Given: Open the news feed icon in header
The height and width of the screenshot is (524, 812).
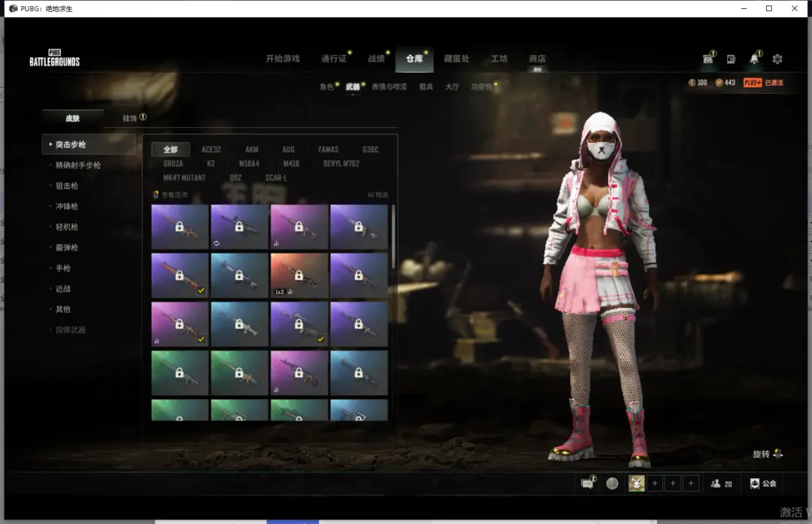Looking at the screenshot, I should (x=731, y=59).
